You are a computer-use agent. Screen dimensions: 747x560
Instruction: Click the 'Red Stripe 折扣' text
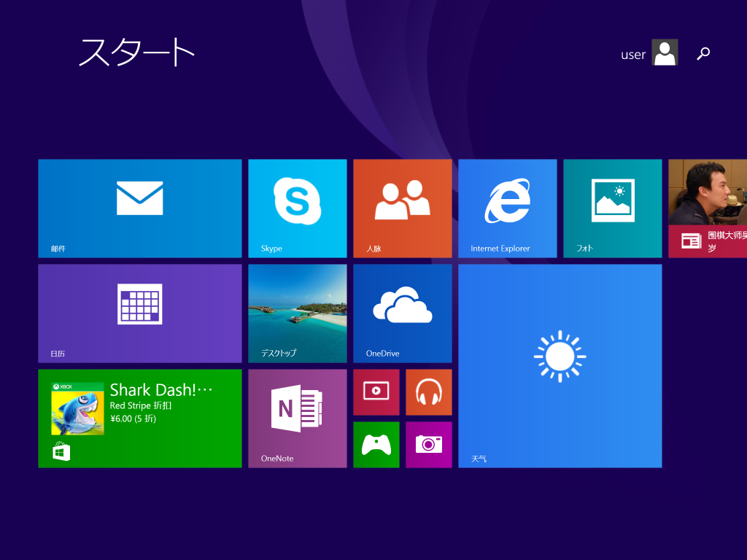coord(141,405)
